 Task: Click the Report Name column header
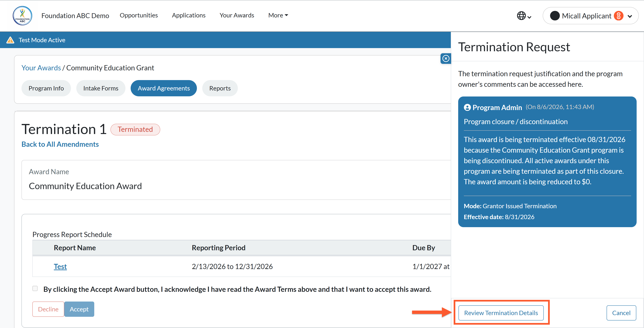coord(75,248)
